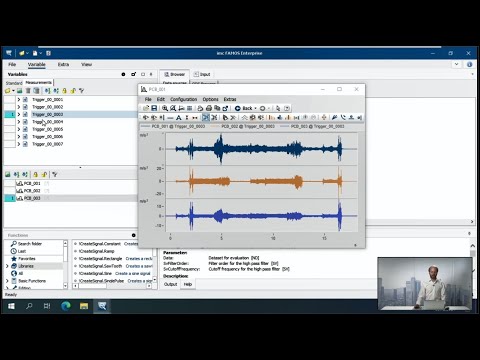This screenshot has width=480, height=360.
Task: Select the Extra ribbon tab
Action: [63, 64]
